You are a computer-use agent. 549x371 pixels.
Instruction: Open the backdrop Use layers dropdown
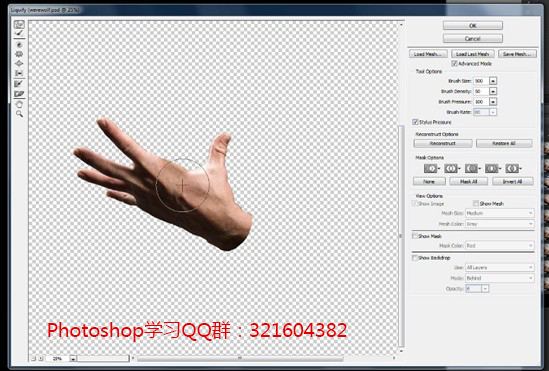coord(500,267)
